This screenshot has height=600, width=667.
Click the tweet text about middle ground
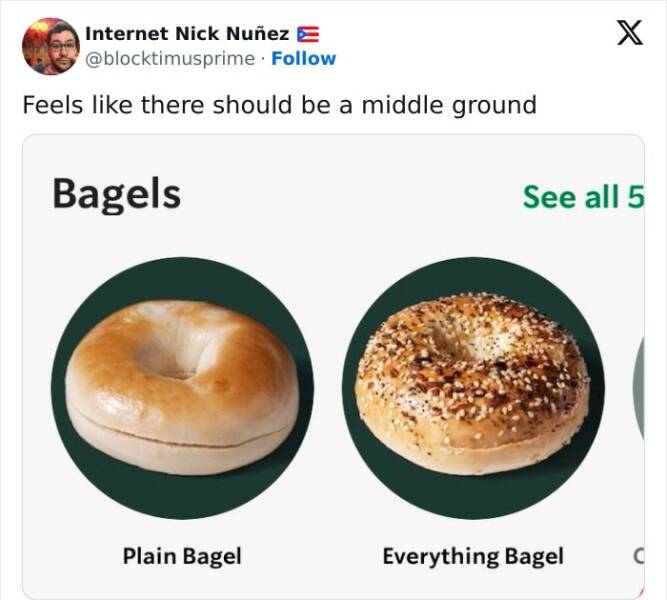[x=279, y=105]
